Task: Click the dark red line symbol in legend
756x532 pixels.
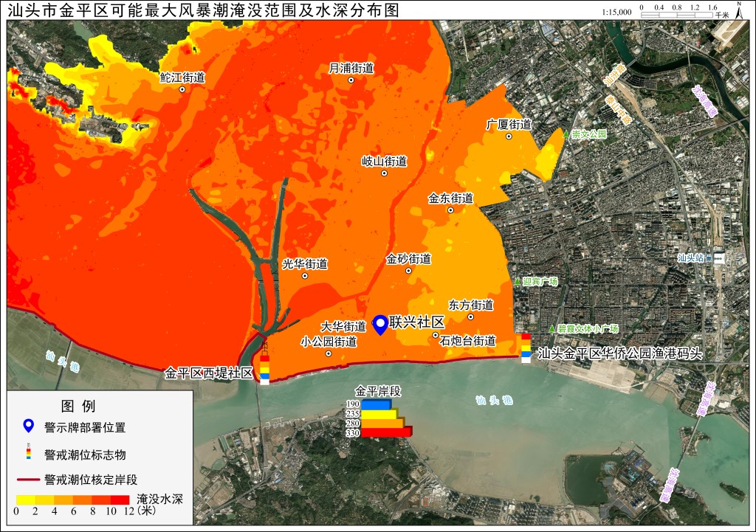Action: tap(28, 480)
